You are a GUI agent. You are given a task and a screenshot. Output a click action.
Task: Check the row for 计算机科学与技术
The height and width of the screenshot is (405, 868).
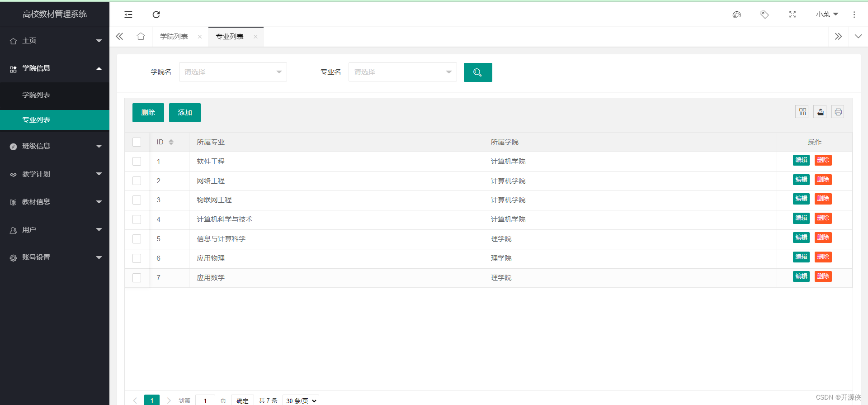pyautogui.click(x=137, y=219)
